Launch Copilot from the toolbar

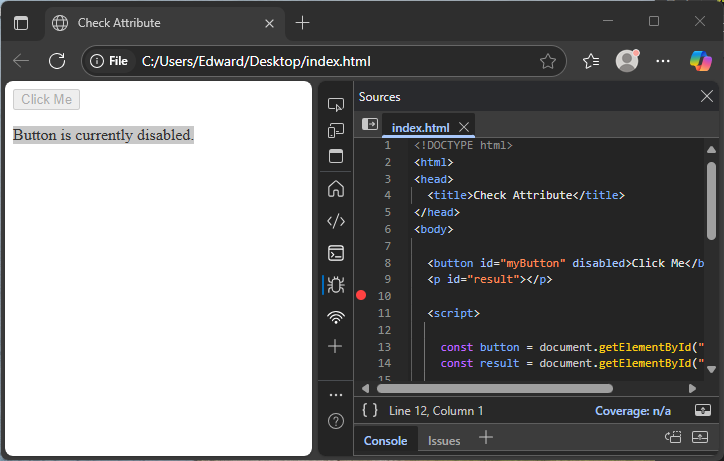coord(700,61)
